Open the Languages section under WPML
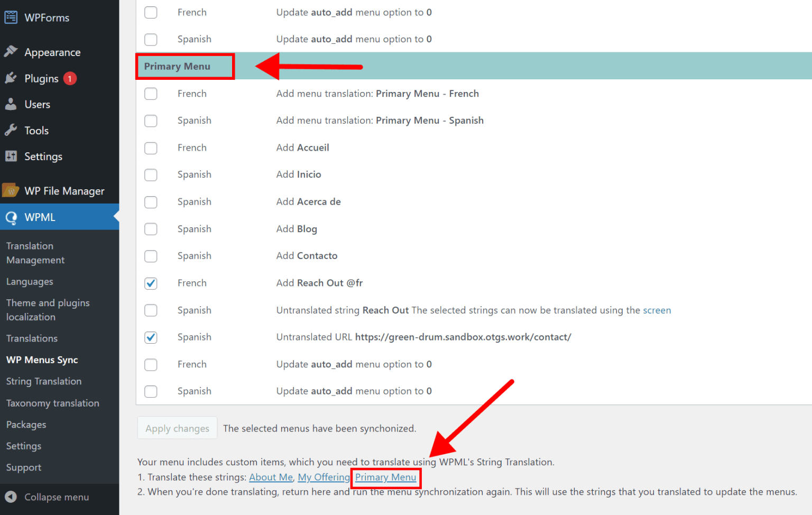Screen dimensions: 812x515 [x=30, y=281]
